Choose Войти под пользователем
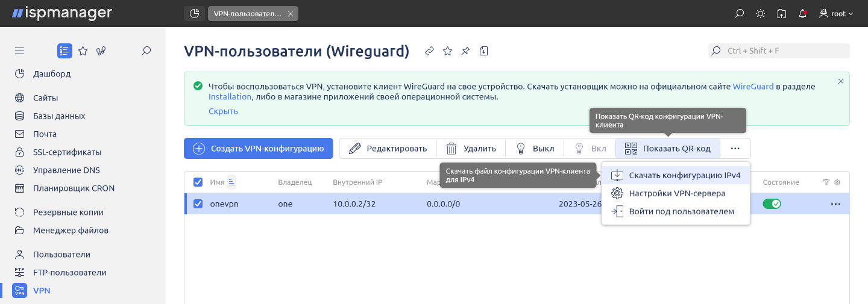This screenshot has height=304, width=868. tap(676, 211)
